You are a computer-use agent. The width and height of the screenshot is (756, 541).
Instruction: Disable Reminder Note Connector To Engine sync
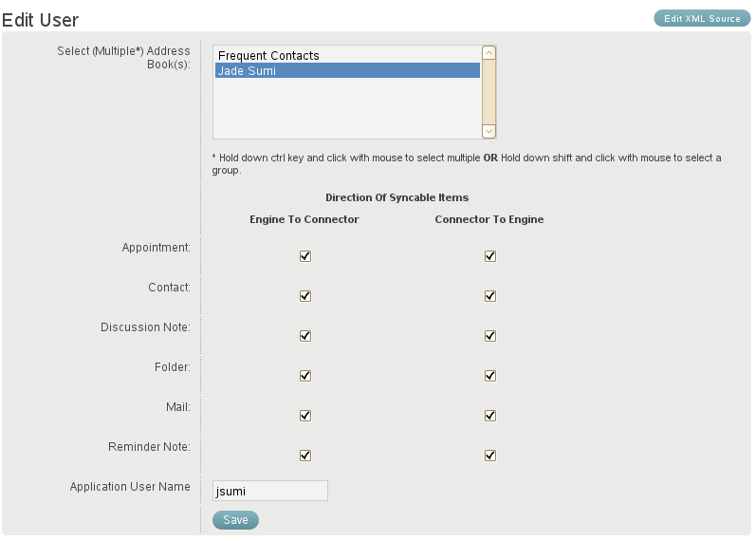pos(490,456)
